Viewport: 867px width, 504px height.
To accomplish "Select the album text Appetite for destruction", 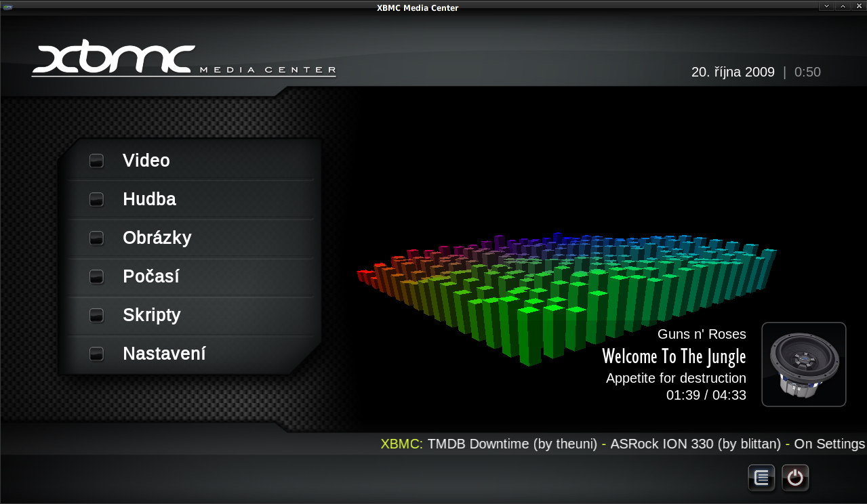I will (676, 378).
